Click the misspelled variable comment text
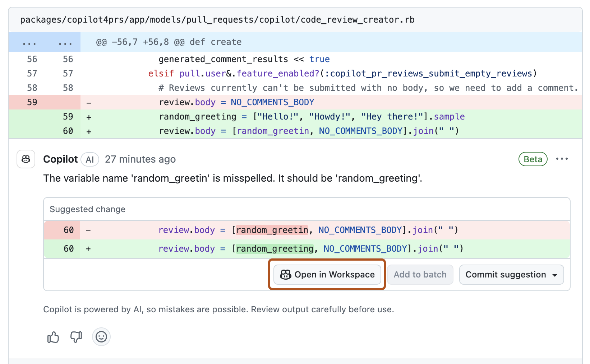Image resolution: width=590 pixels, height=364 pixels. pos(233,178)
